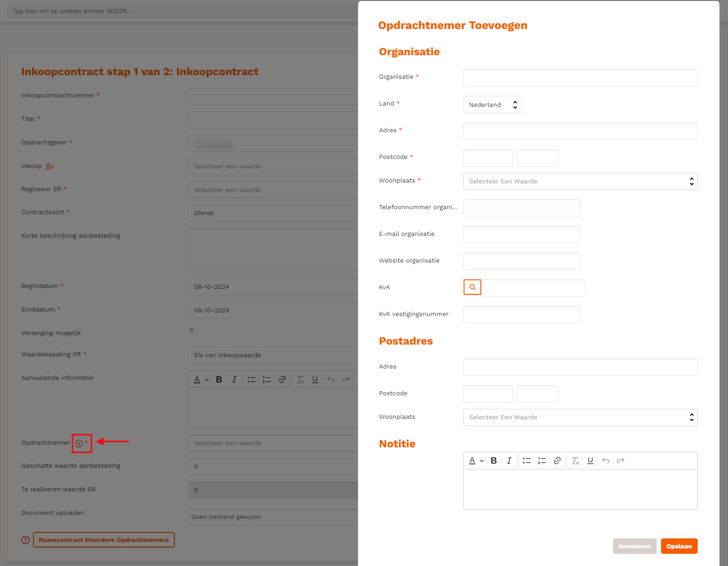Focus the Organisatie name input field
Viewport: 728px width, 566px height.
(580, 78)
